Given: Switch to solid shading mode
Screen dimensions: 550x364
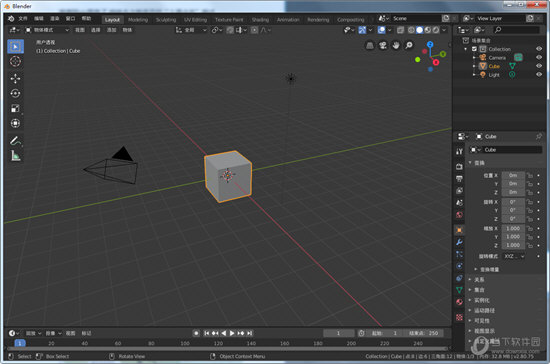Looking at the screenshot, I should coord(420,30).
